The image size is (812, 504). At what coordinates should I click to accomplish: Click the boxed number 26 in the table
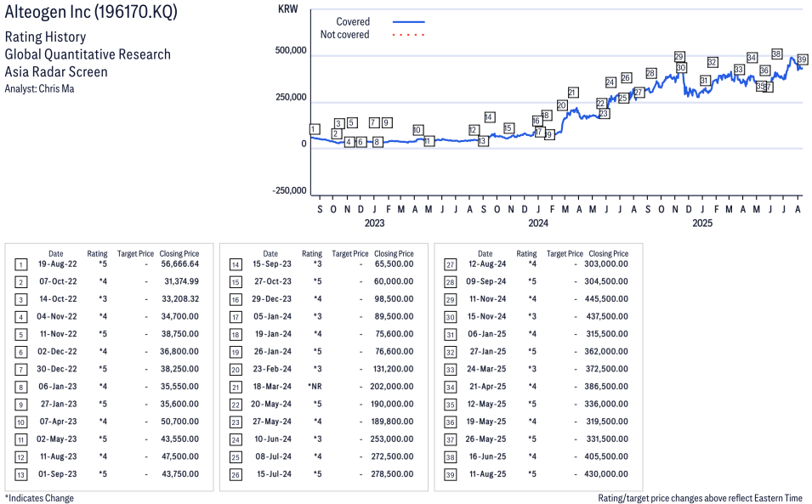point(236,475)
